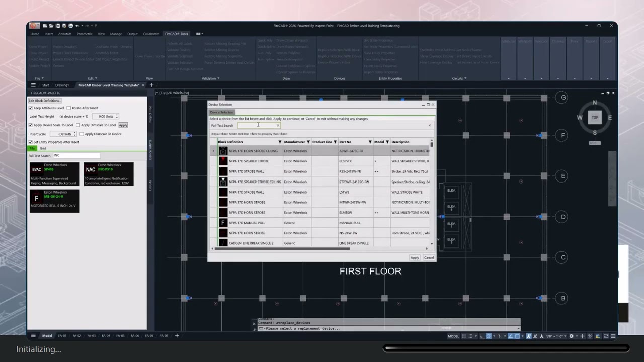Screen dimensions: 644x362
Task: Open the Parametric ribbon tab
Action: click(85, 34)
